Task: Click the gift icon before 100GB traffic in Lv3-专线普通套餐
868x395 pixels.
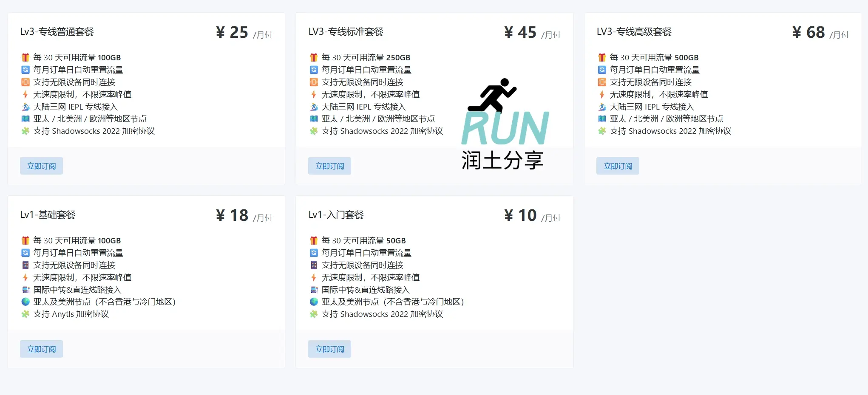Action: click(25, 57)
